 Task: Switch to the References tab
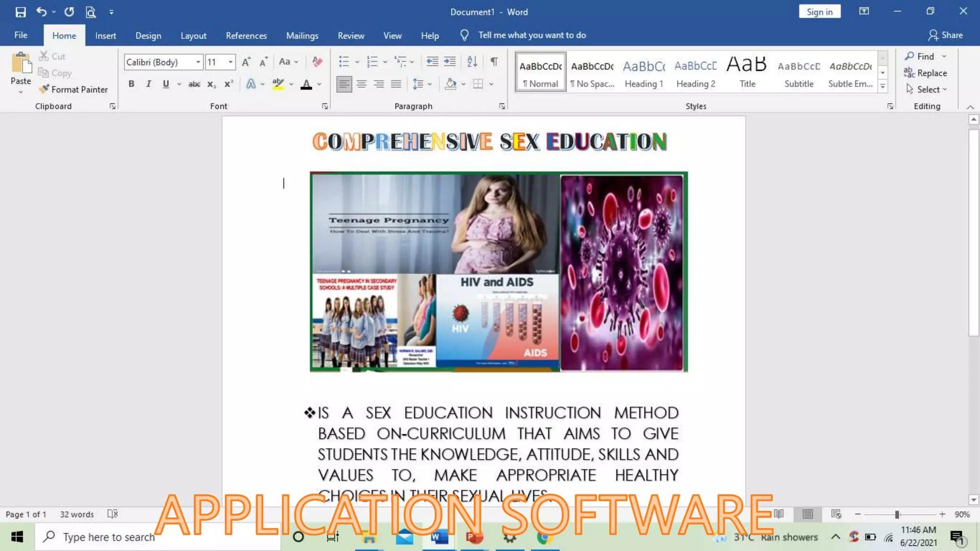(246, 35)
